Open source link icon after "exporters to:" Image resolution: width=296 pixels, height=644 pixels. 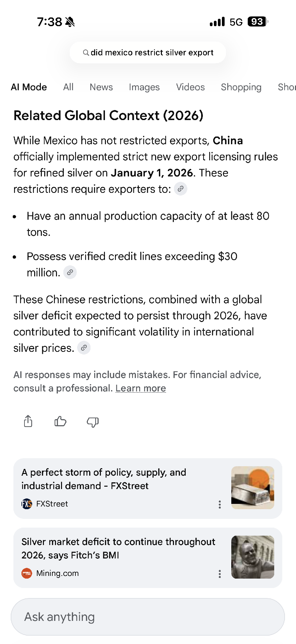click(x=180, y=189)
